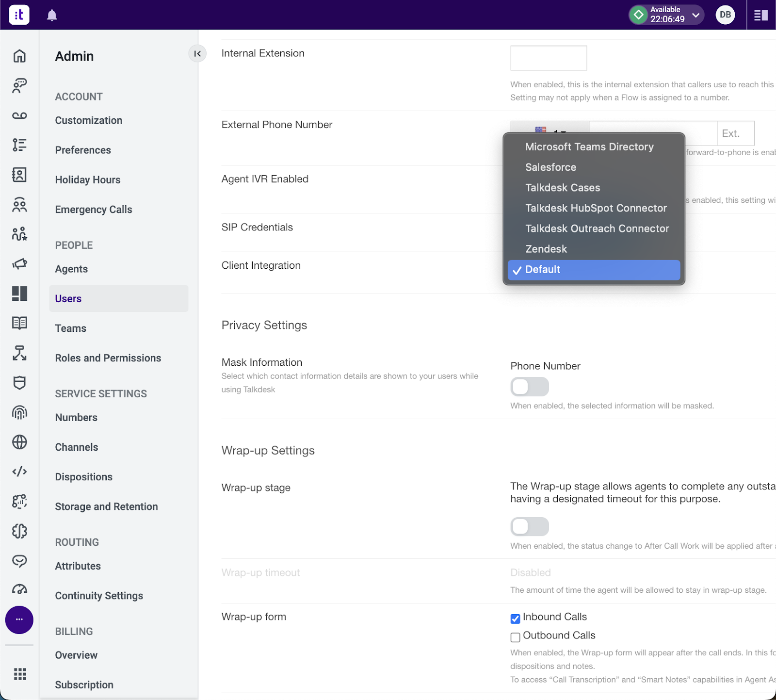Collapse the Admin side menu
776x700 pixels.
point(197,53)
